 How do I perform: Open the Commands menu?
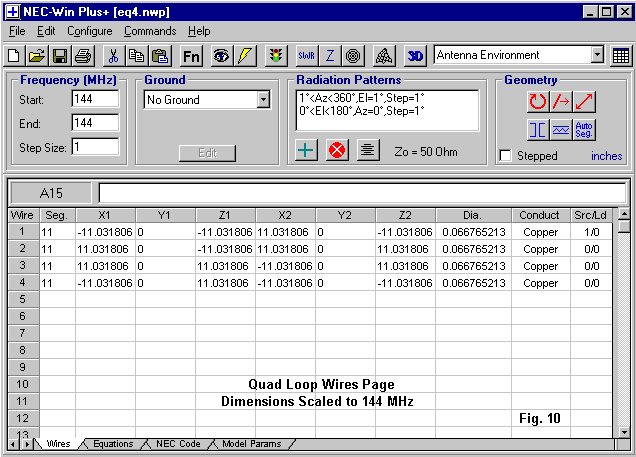pyautogui.click(x=150, y=31)
